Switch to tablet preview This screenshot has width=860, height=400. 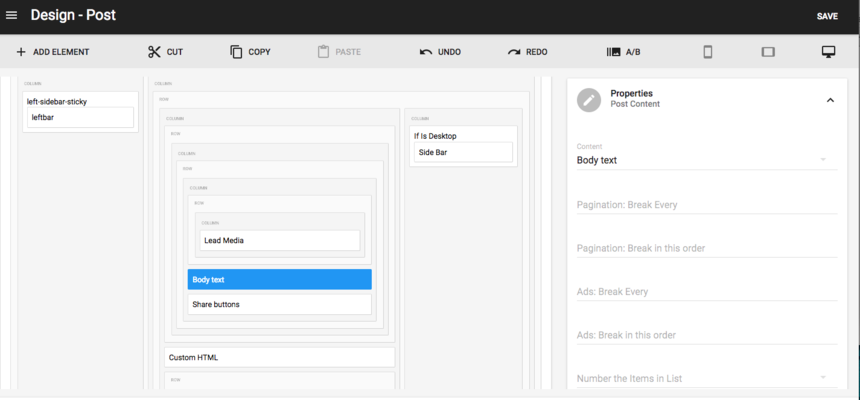click(x=768, y=52)
